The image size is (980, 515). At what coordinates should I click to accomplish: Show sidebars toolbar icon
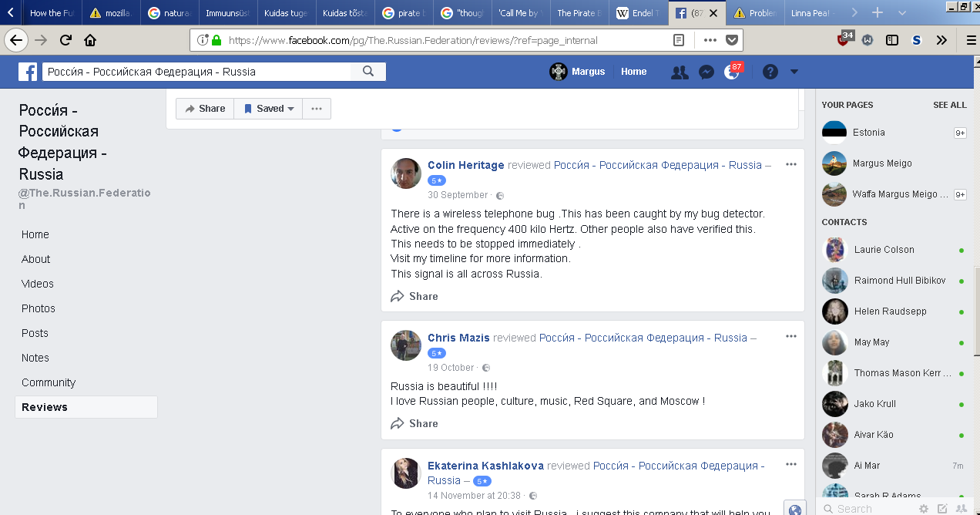coord(892,40)
